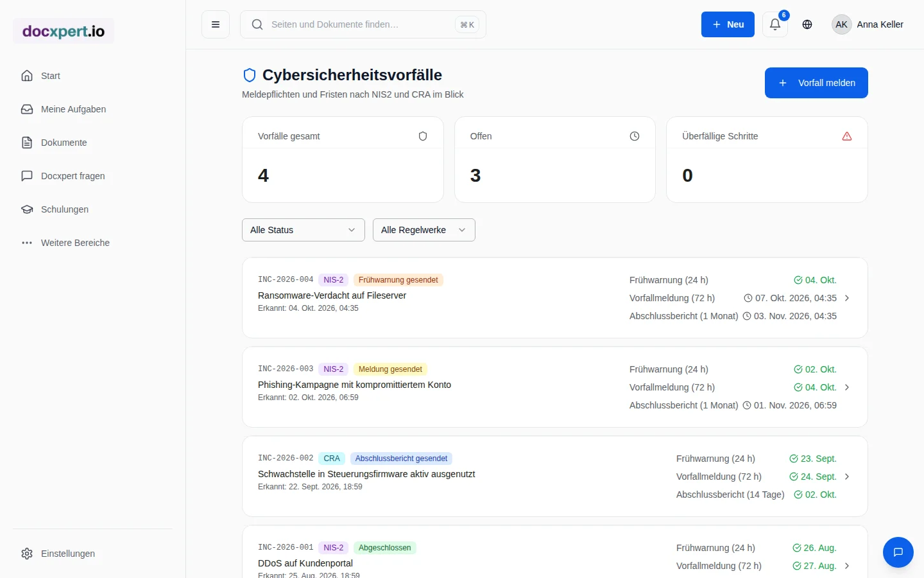Screen dimensions: 924x578
Task: Expand INC-2026-001 via its chevron
Action: point(847,566)
